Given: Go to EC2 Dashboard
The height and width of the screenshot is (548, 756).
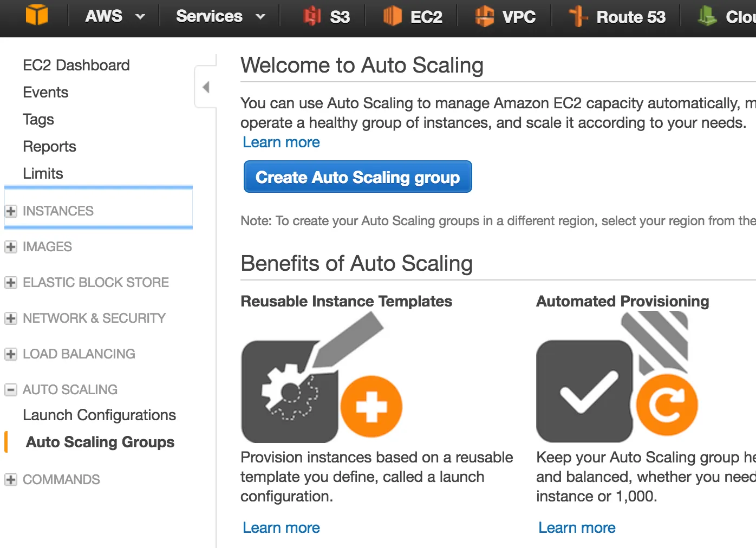Looking at the screenshot, I should (76, 66).
